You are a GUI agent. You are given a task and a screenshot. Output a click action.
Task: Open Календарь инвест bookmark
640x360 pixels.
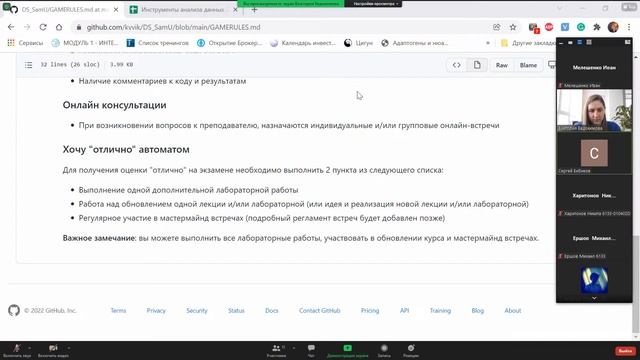[303, 43]
